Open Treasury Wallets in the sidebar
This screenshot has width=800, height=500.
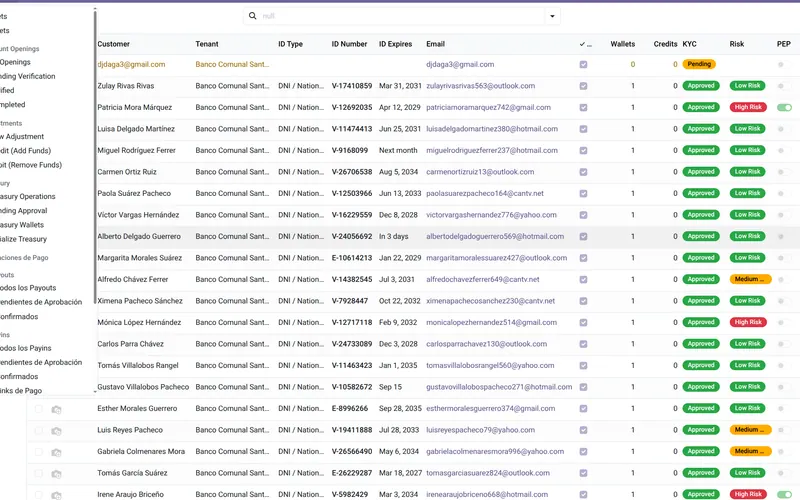click(x=22, y=224)
